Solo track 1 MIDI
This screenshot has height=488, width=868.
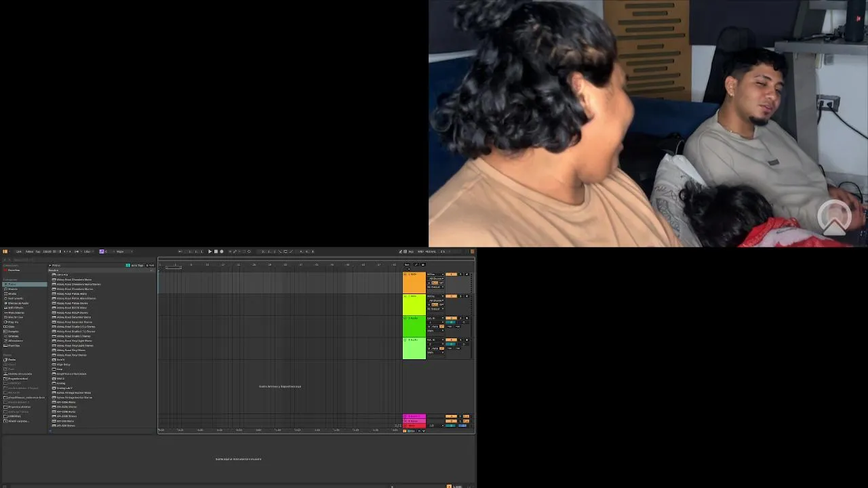pos(460,274)
